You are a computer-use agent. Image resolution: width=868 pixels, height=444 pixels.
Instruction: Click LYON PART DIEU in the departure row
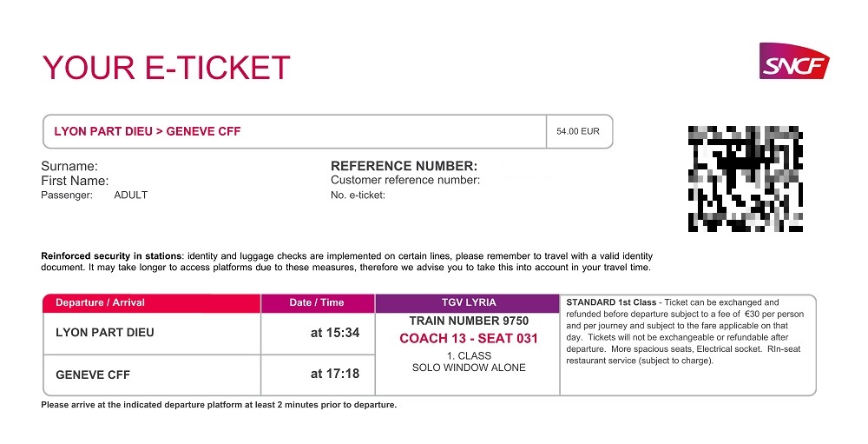(105, 333)
